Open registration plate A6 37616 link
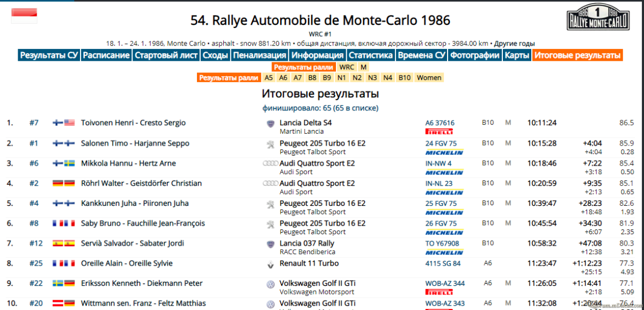The width and height of the screenshot is (644, 310). (x=440, y=123)
